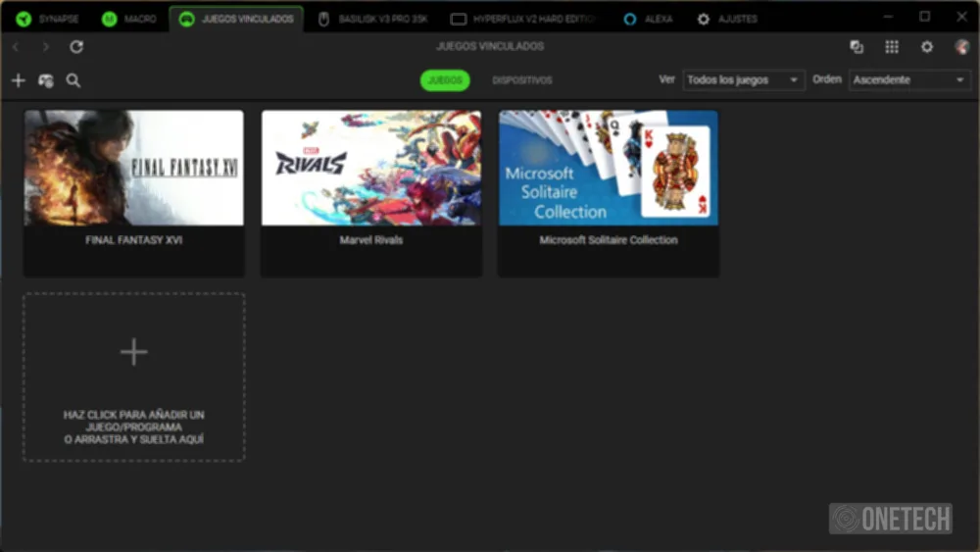This screenshot has width=980, height=552.
Task: Click the Macro green M icon
Action: (110, 19)
